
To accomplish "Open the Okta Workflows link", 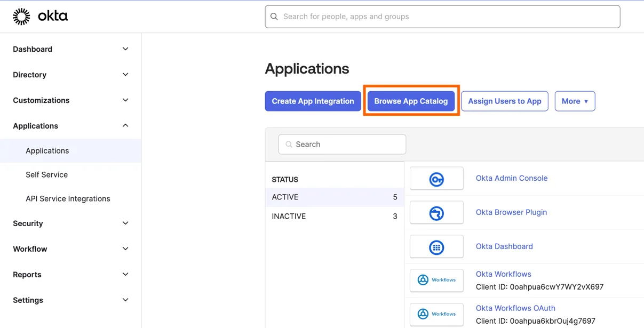I will (503, 274).
